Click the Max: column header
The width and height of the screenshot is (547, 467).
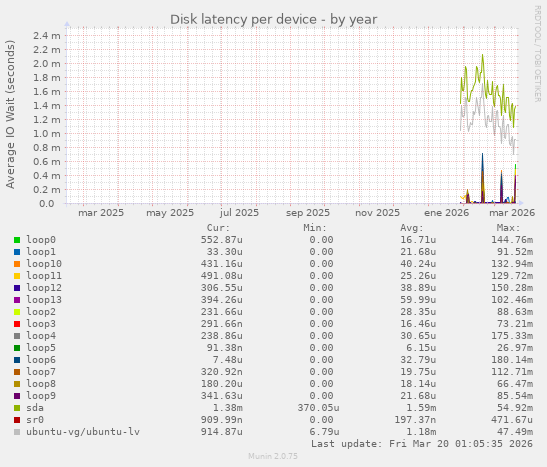point(508,228)
